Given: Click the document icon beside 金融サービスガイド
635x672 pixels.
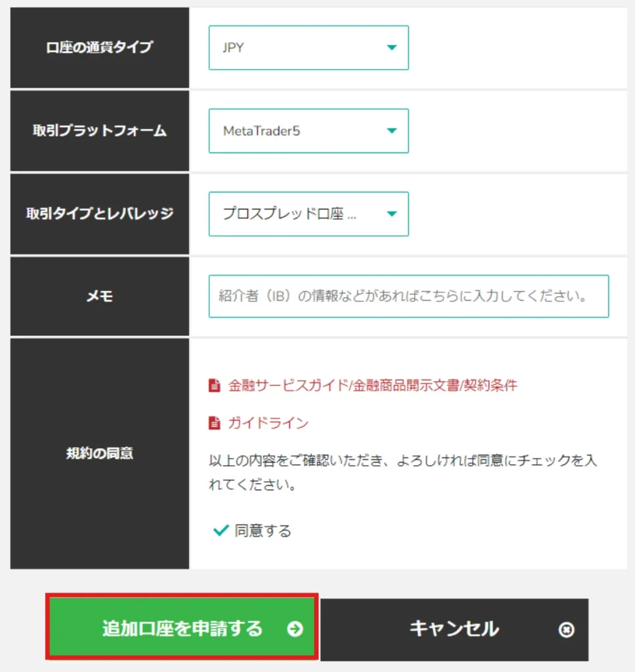Looking at the screenshot, I should (215, 385).
